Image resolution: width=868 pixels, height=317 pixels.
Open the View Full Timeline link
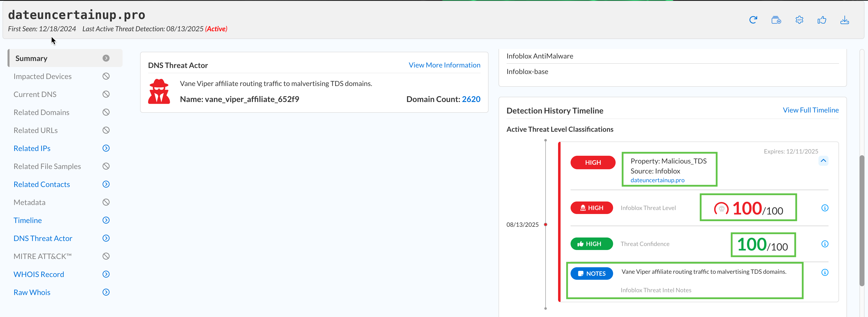click(810, 110)
